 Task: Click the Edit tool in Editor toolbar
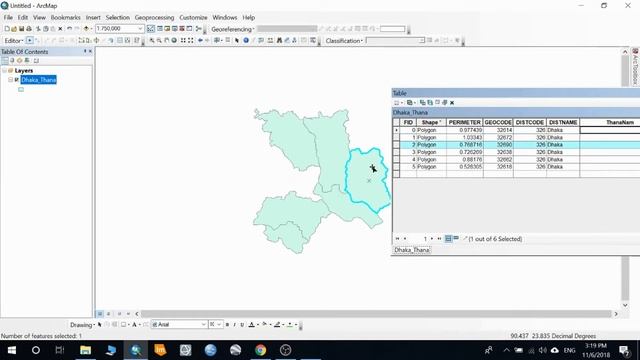(29, 40)
